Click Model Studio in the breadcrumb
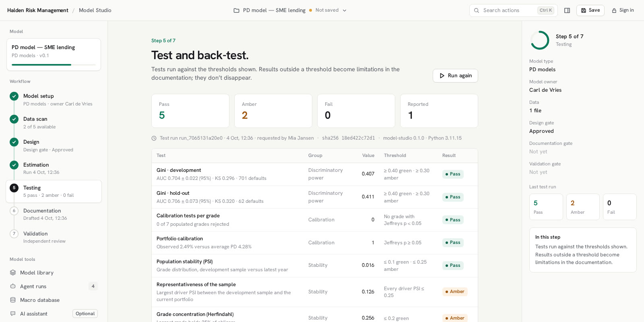Viewport: 644px width, 322px height. click(95, 10)
